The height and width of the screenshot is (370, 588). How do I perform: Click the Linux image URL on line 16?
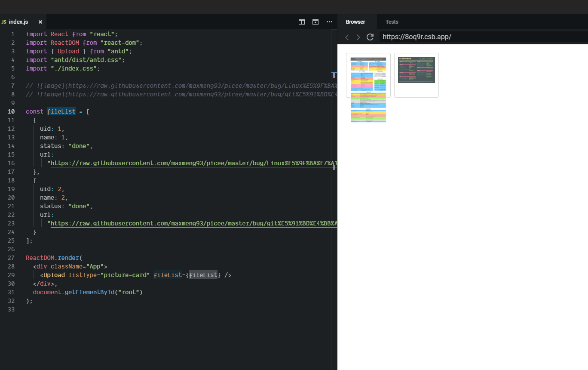point(194,163)
